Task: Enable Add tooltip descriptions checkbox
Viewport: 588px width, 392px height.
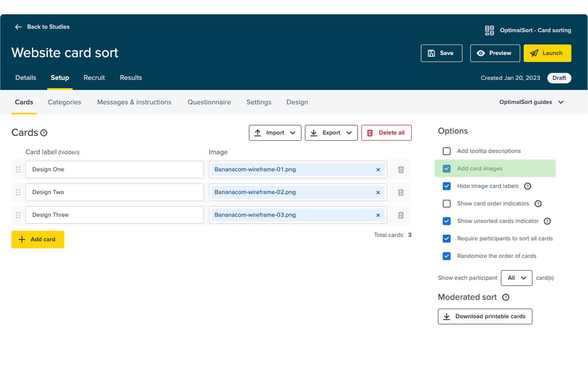Action: pyautogui.click(x=447, y=151)
